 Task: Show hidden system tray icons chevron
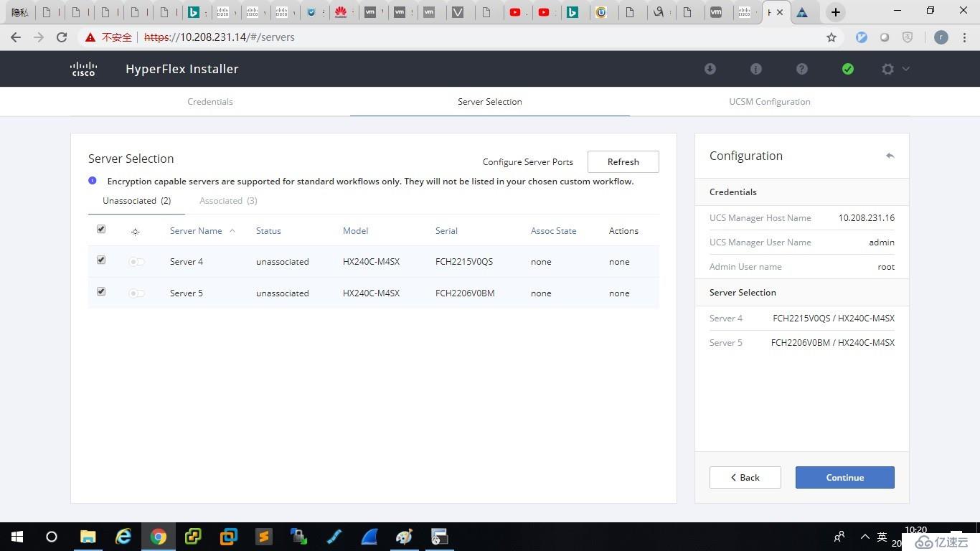865,537
